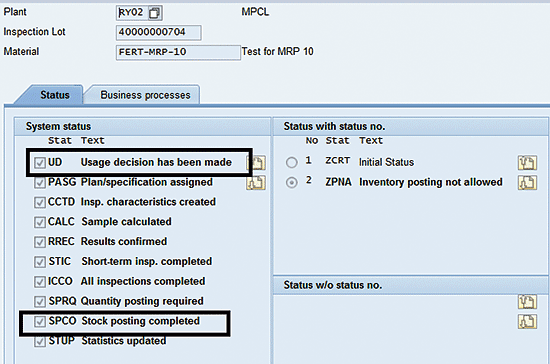Select radio button for ZPNA Inventory posting not allowed
This screenshot has width=550, height=364.
click(x=291, y=182)
